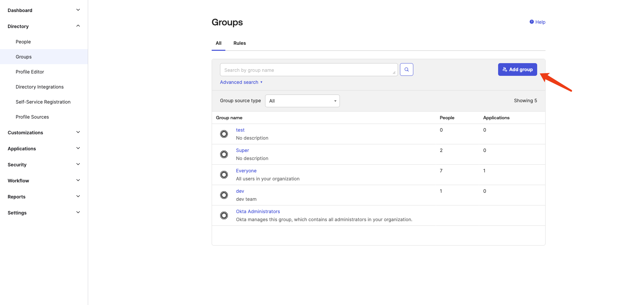
Task: Click the magnifying glass search button
Action: (406, 69)
